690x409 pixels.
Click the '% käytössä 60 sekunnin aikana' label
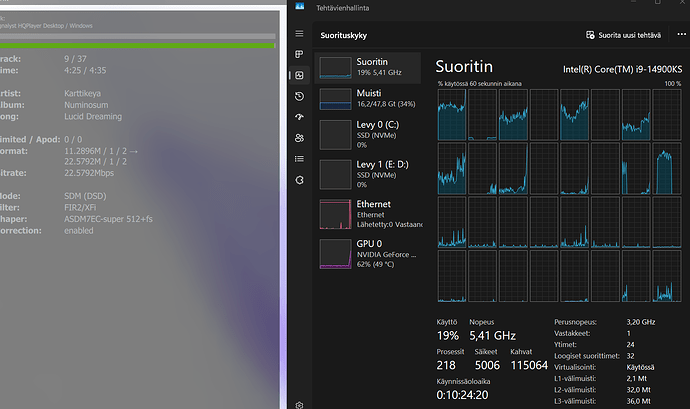click(x=479, y=84)
